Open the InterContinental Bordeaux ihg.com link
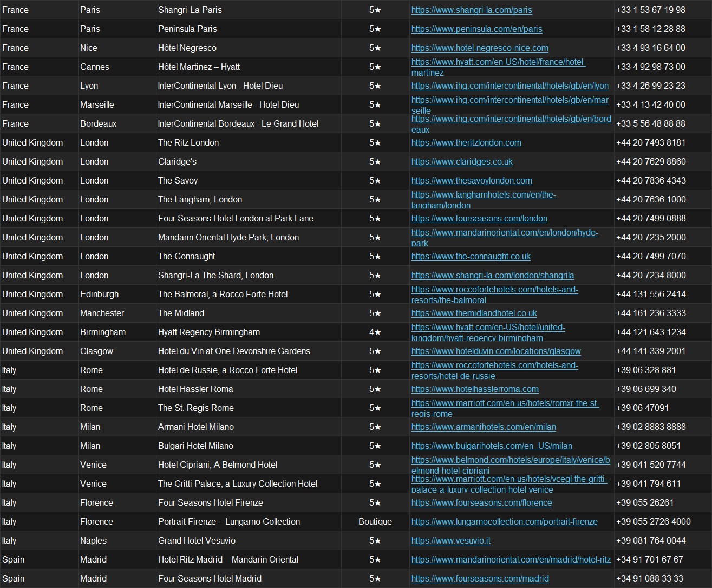This screenshot has height=588, width=712. [x=511, y=123]
